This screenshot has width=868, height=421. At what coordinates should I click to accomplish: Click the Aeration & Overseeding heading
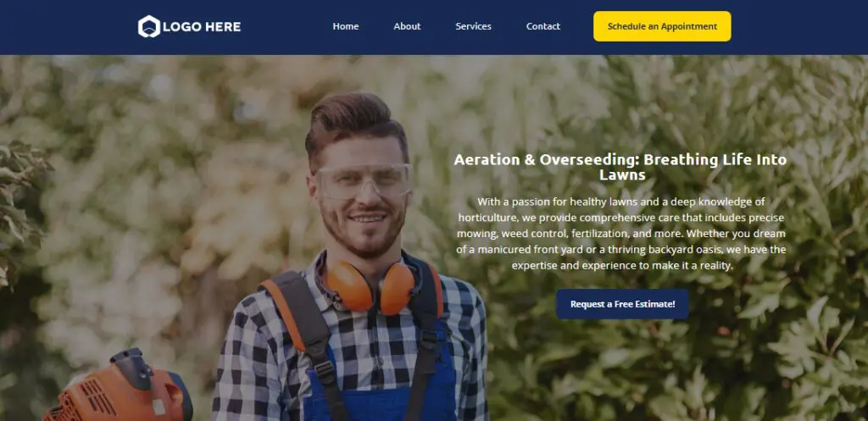(620, 167)
